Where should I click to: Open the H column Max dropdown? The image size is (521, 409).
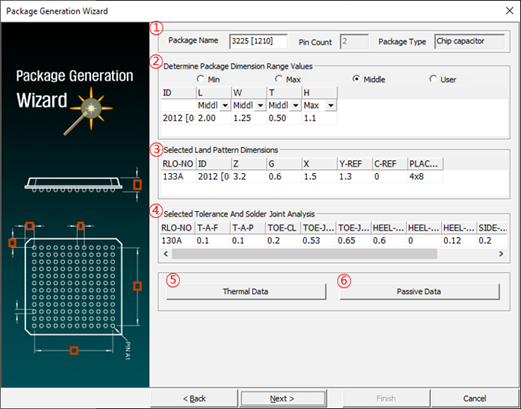pyautogui.click(x=331, y=106)
